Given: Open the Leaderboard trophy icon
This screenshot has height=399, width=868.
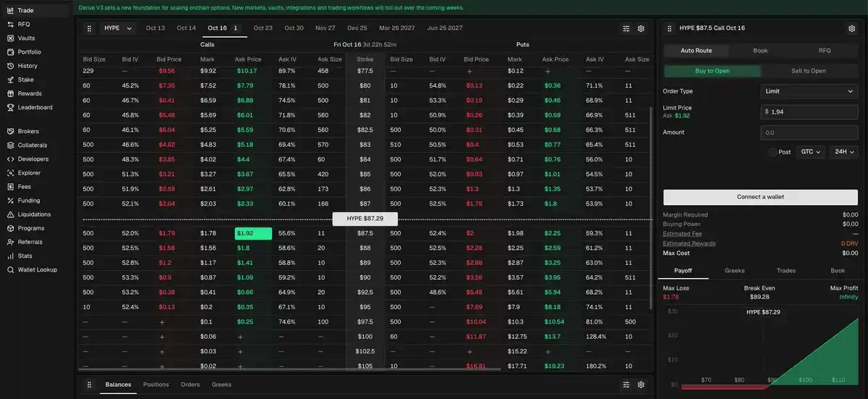Looking at the screenshot, I should point(10,107).
